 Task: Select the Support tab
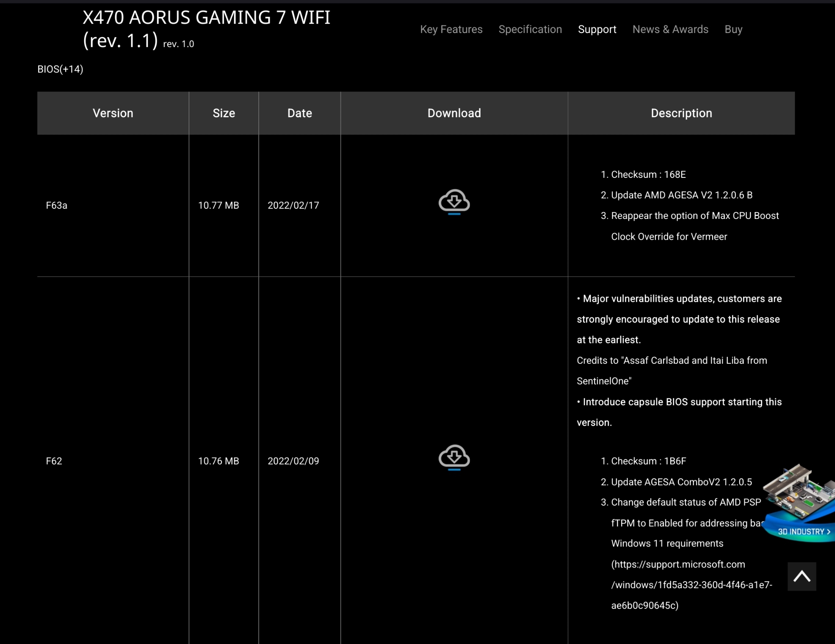[x=597, y=29]
